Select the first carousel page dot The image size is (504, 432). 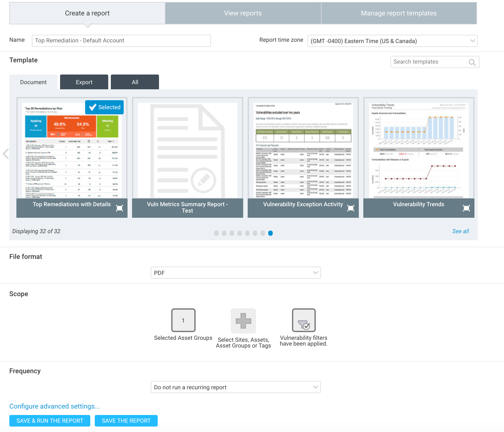[x=217, y=233]
